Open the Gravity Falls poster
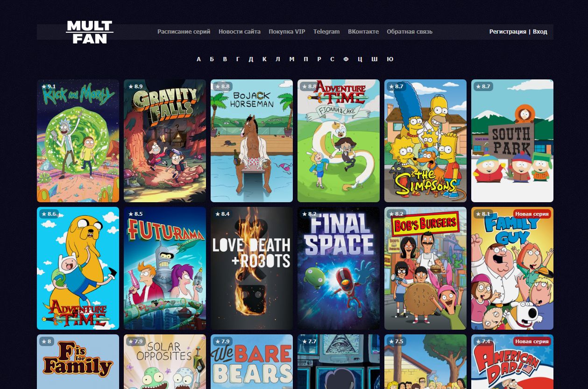Image resolution: width=588 pixels, height=389 pixels. pos(165,141)
